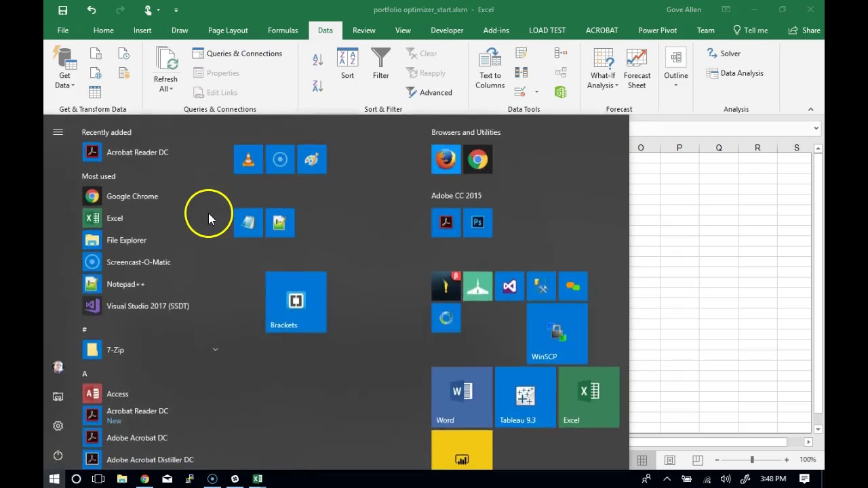Show hidden system tray icons
Image resolution: width=868 pixels, height=488 pixels.
667,479
